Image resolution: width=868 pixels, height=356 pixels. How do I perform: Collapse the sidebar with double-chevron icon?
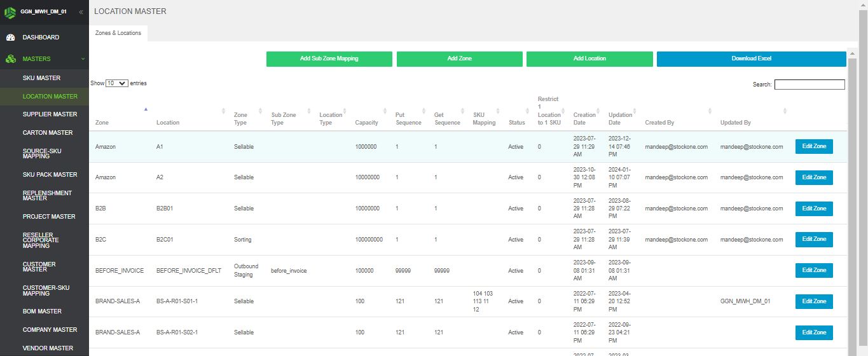[x=81, y=12]
